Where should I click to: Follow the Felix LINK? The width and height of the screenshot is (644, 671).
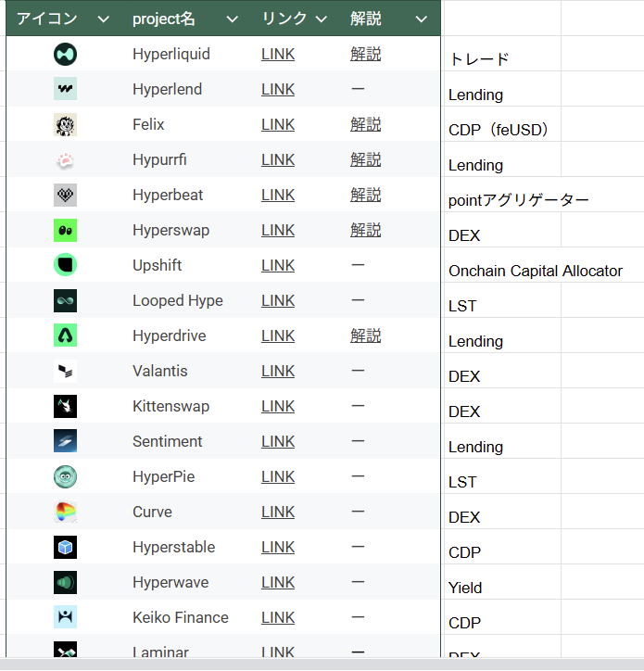[278, 124]
